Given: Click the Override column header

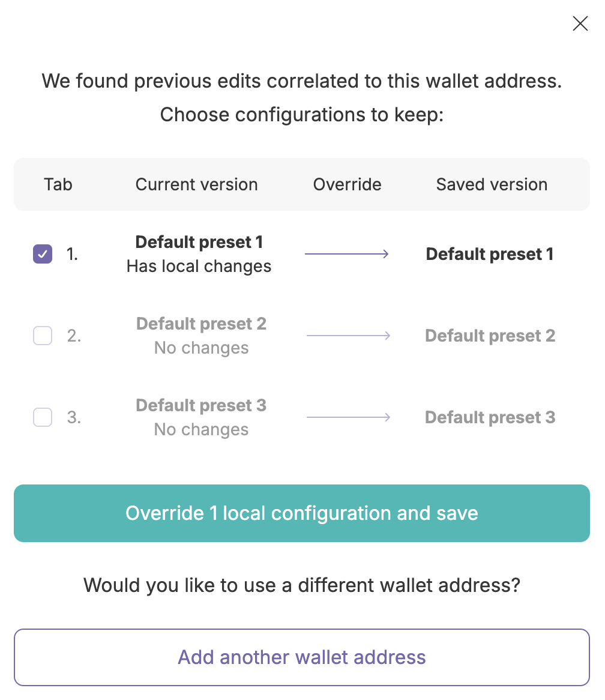Looking at the screenshot, I should pyautogui.click(x=347, y=184).
